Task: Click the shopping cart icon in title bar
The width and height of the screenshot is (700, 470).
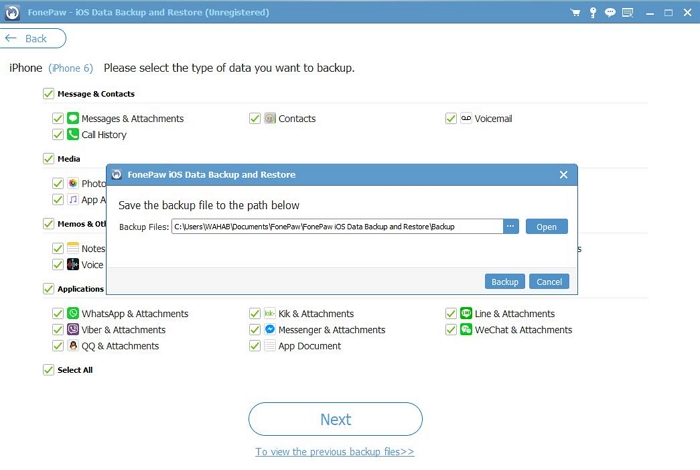Action: [x=575, y=12]
